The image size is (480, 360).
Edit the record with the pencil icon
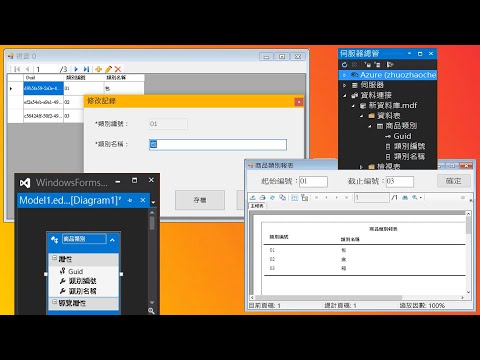108,69
